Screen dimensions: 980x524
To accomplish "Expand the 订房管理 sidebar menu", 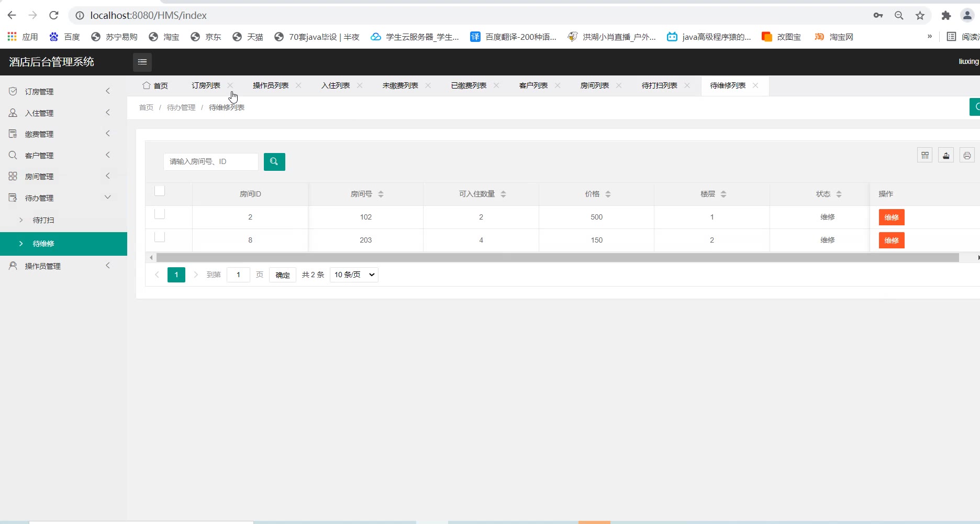I will [63, 92].
